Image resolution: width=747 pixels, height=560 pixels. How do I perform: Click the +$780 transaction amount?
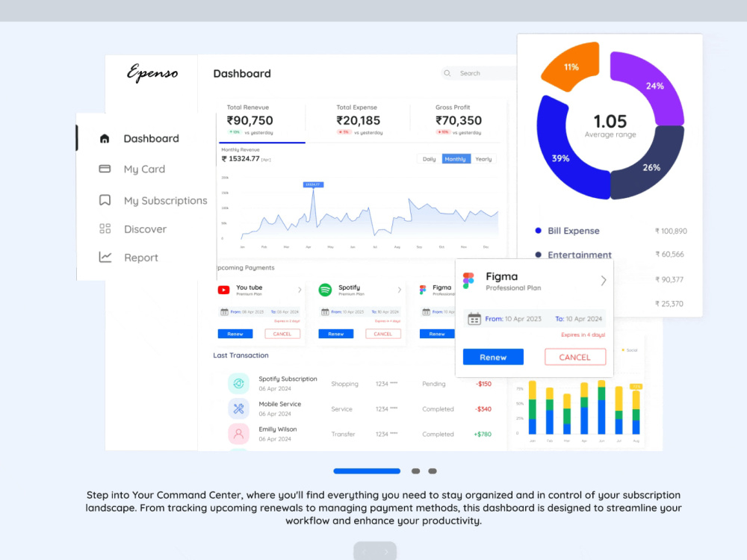pos(483,435)
